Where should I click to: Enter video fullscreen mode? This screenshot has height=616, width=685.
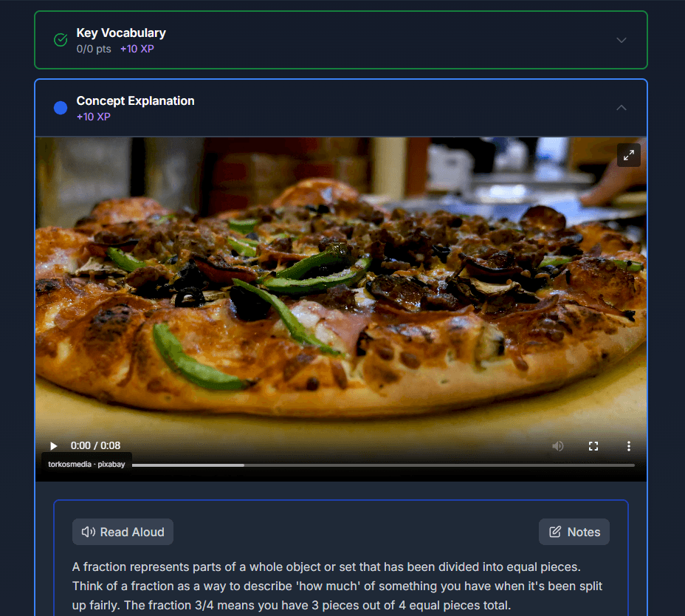tap(593, 446)
